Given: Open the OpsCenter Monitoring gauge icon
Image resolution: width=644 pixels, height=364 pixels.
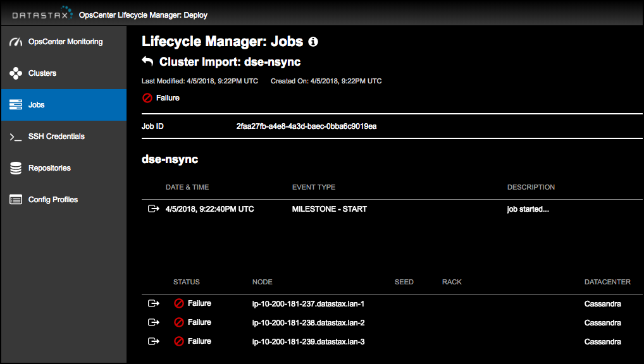Looking at the screenshot, I should (15, 41).
